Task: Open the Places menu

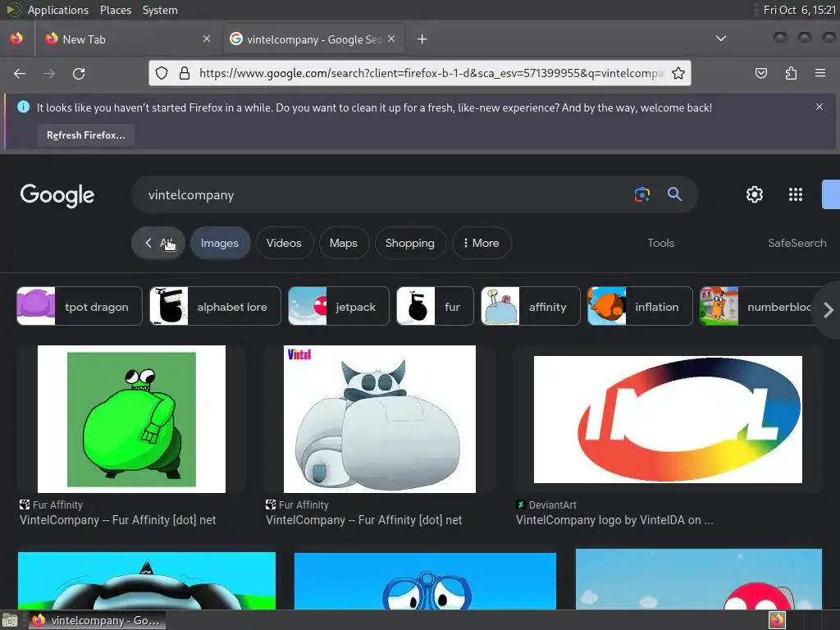Action: 115,10
